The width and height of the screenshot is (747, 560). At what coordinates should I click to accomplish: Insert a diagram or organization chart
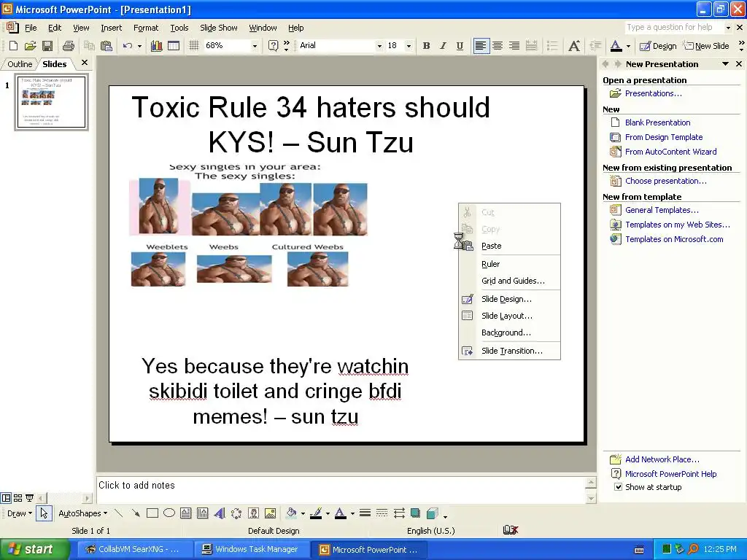[236, 513]
